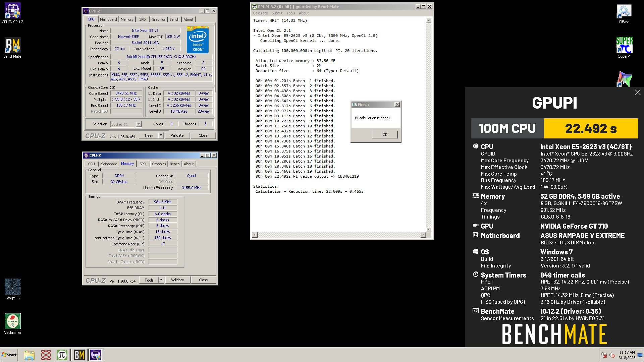
Task: Open the Mainboard tab in upper CPU-Z
Action: pos(108,19)
